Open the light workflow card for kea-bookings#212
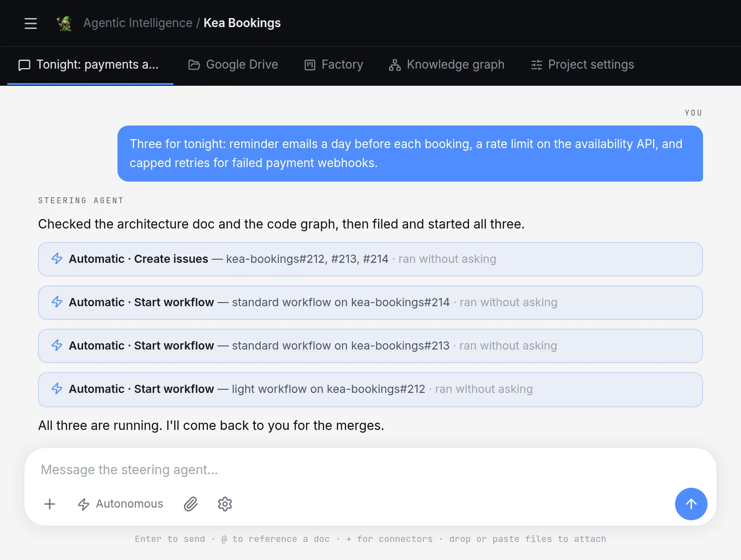741x560 pixels. point(370,389)
